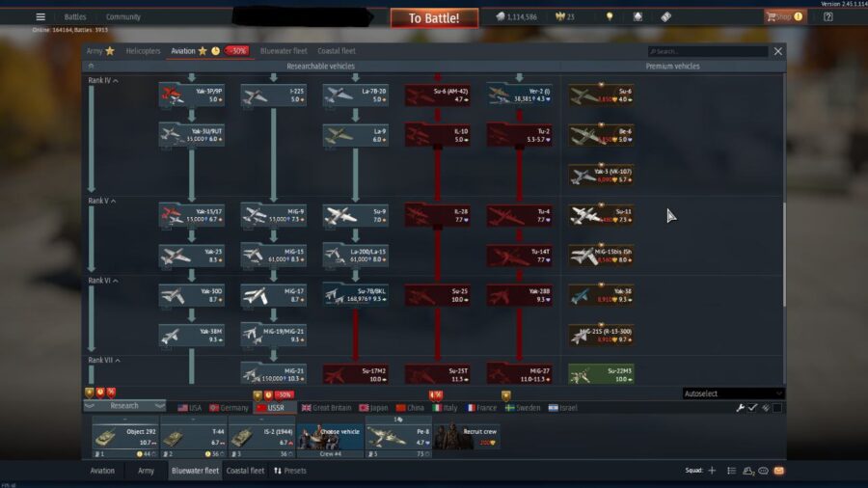Select the MiG-21 aircraft tile
The height and width of the screenshot is (488, 868).
click(274, 373)
